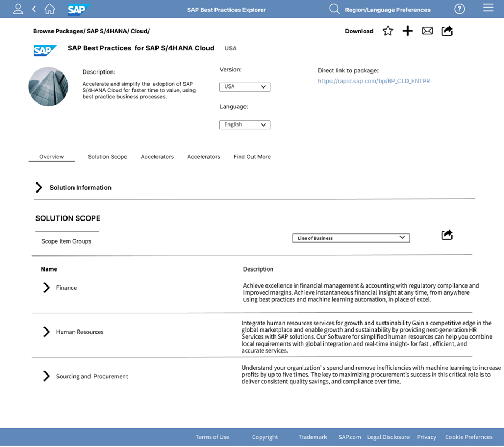The height and width of the screenshot is (447, 504).
Task: Open the Find Out More tab
Action: point(251,157)
